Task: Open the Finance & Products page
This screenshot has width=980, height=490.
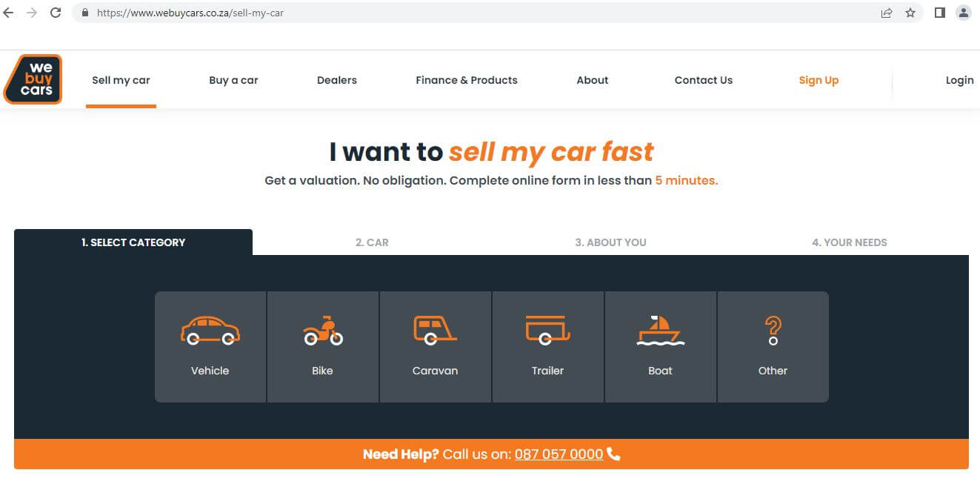Action: (x=466, y=79)
